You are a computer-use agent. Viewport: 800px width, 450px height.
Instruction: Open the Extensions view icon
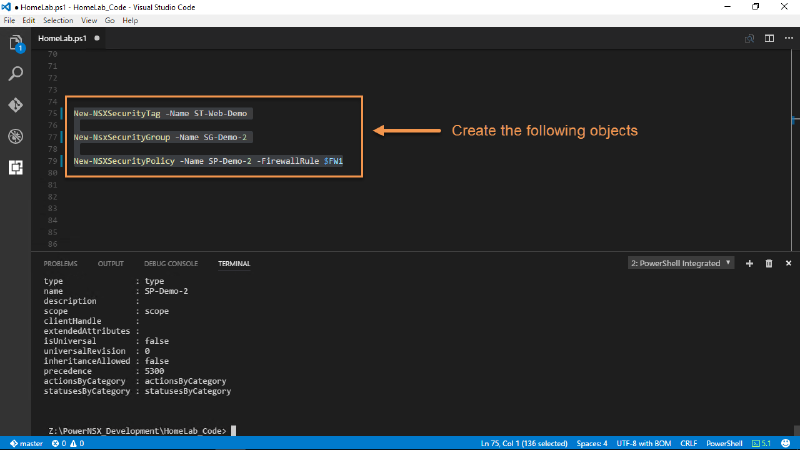click(16, 167)
